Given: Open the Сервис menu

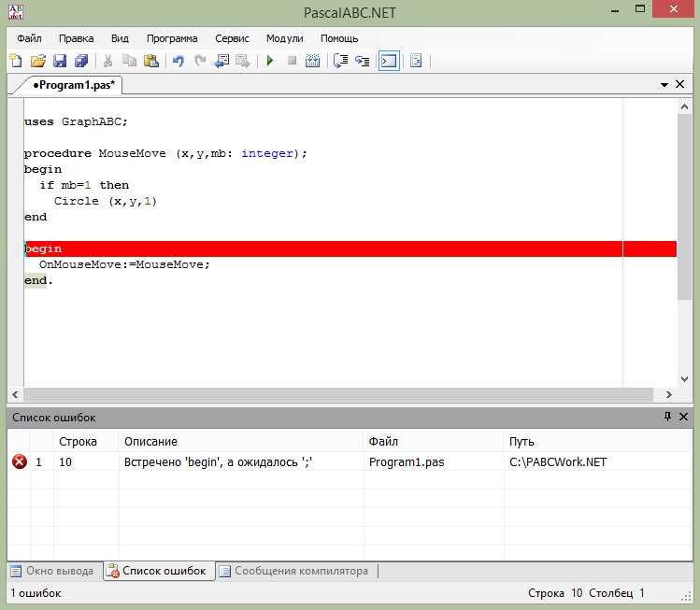Looking at the screenshot, I should [x=232, y=38].
